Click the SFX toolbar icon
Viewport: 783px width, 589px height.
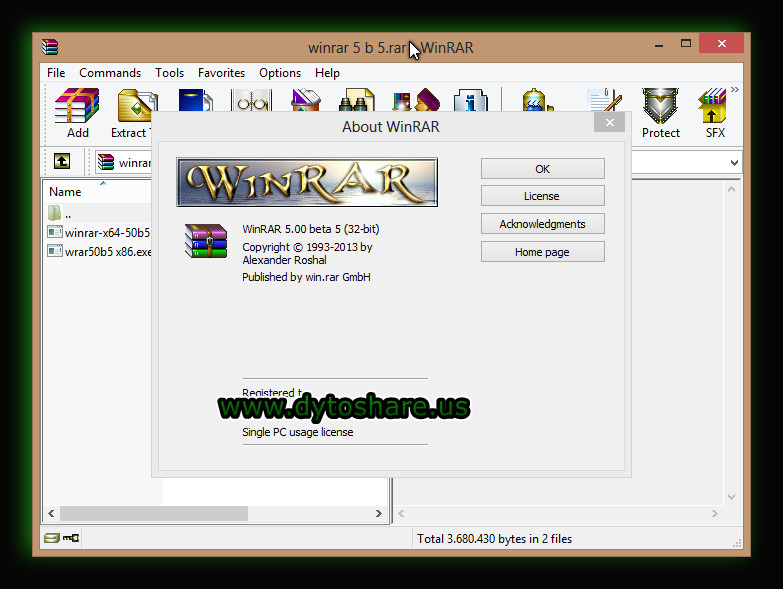pyautogui.click(x=714, y=112)
